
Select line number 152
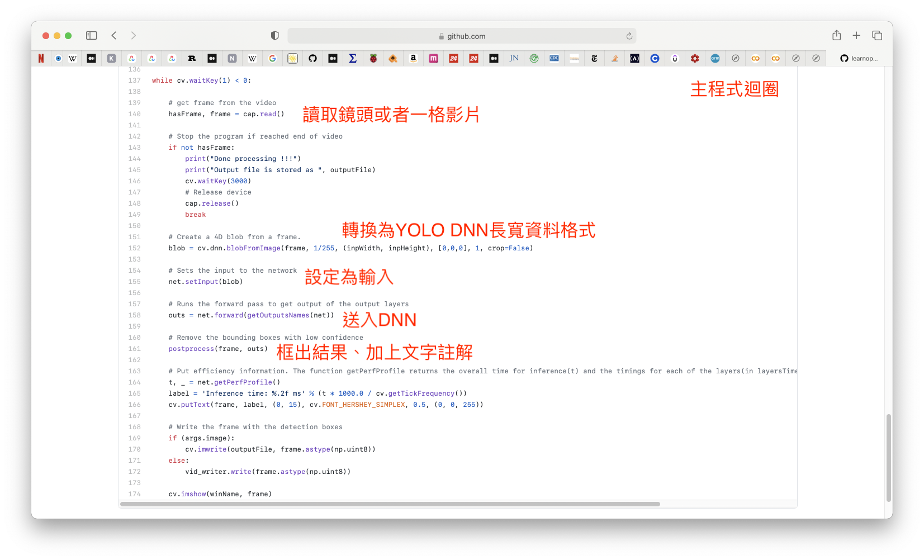click(x=134, y=248)
